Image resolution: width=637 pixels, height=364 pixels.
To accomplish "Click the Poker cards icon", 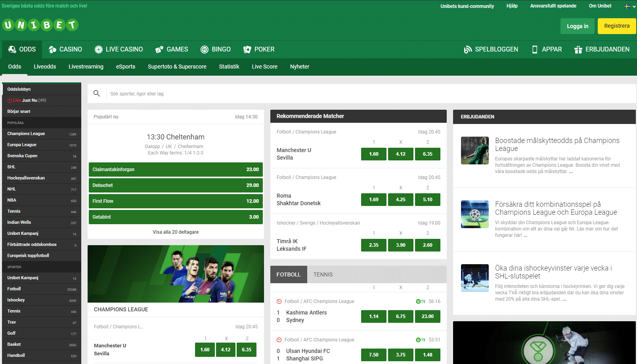I will click(x=247, y=50).
